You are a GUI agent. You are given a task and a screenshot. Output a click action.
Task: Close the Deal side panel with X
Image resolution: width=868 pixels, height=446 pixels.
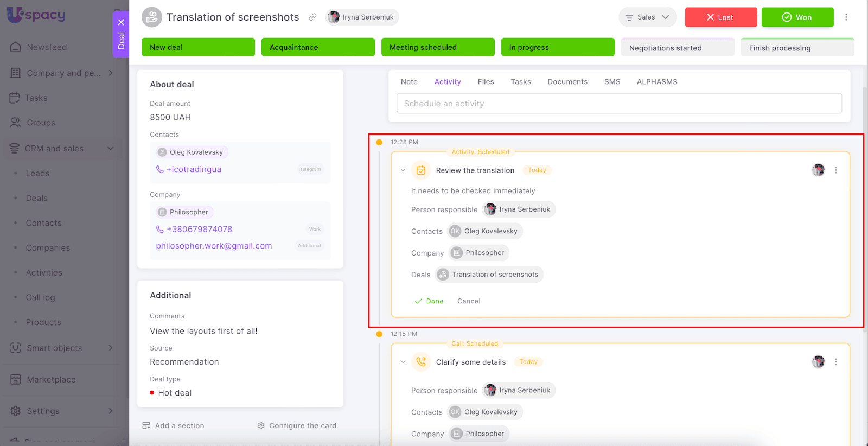pyautogui.click(x=121, y=22)
